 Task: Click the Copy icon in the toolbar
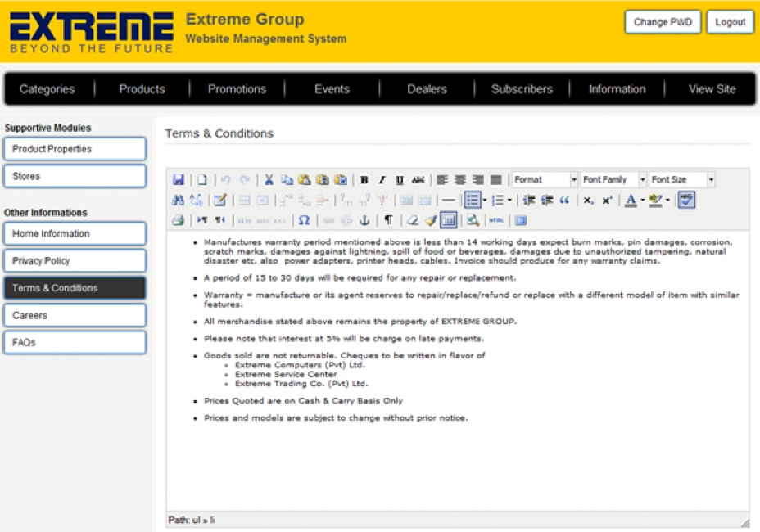[x=287, y=180]
